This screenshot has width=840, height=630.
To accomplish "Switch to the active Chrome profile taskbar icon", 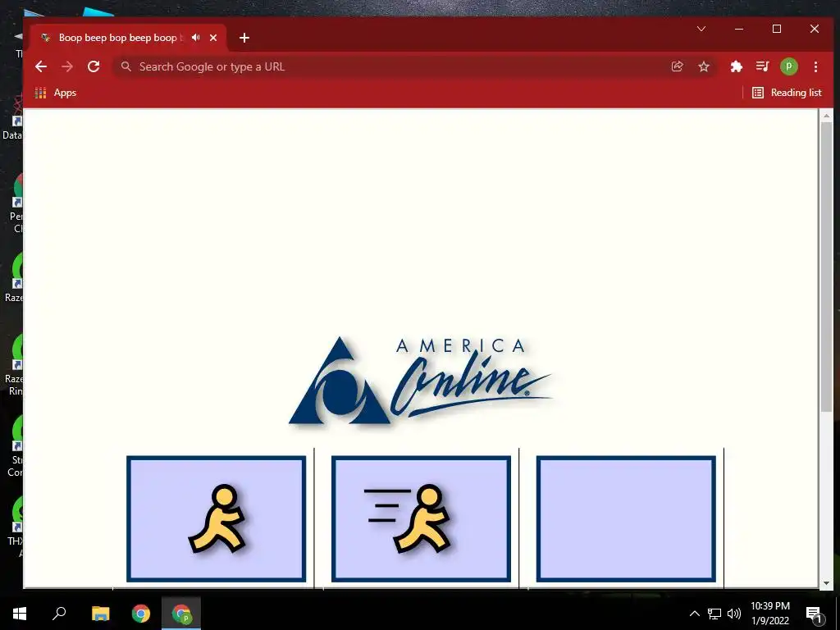I will [x=181, y=614].
